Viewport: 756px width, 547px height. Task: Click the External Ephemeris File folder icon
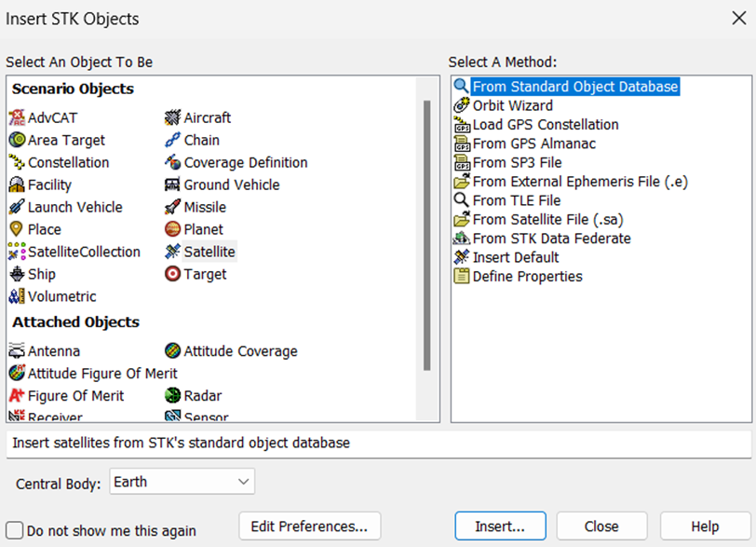coord(462,182)
